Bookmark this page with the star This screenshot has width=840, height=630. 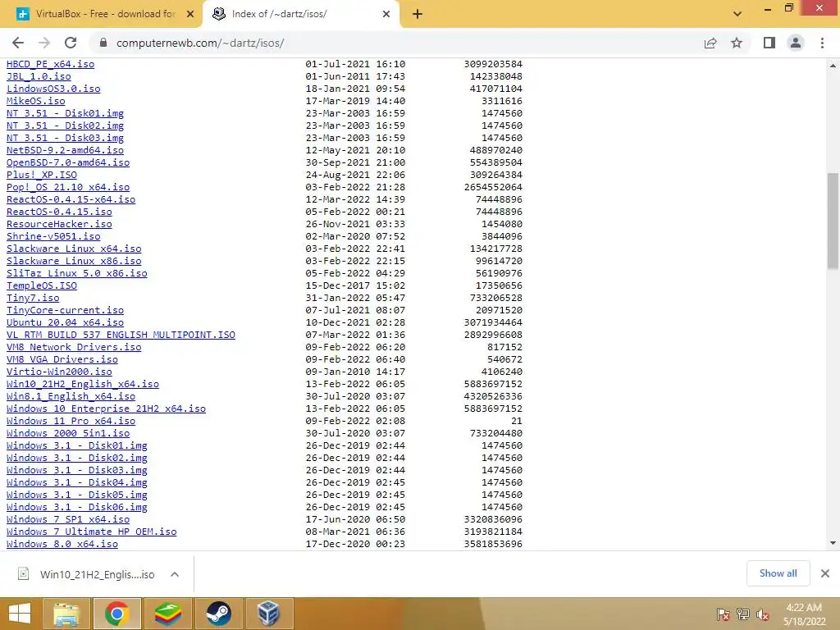coord(737,43)
